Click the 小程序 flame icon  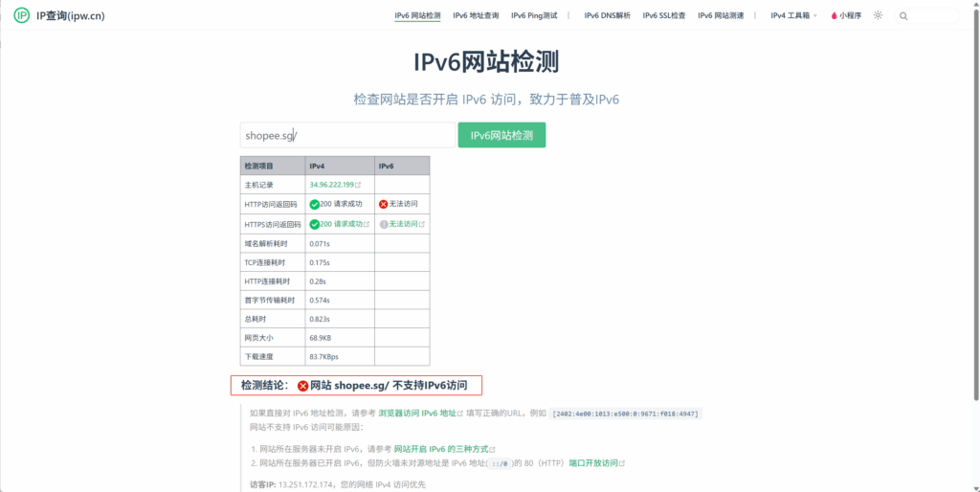(x=834, y=16)
